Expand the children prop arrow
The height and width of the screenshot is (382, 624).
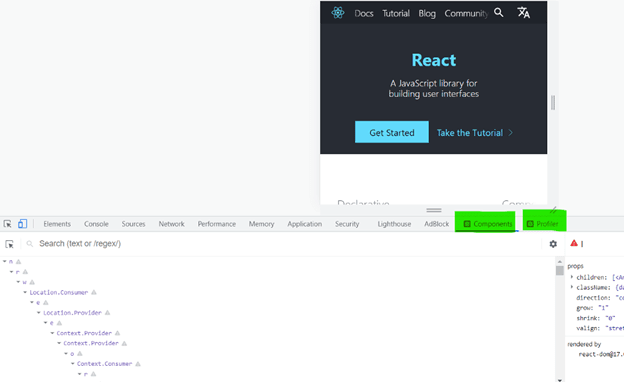(x=572, y=277)
